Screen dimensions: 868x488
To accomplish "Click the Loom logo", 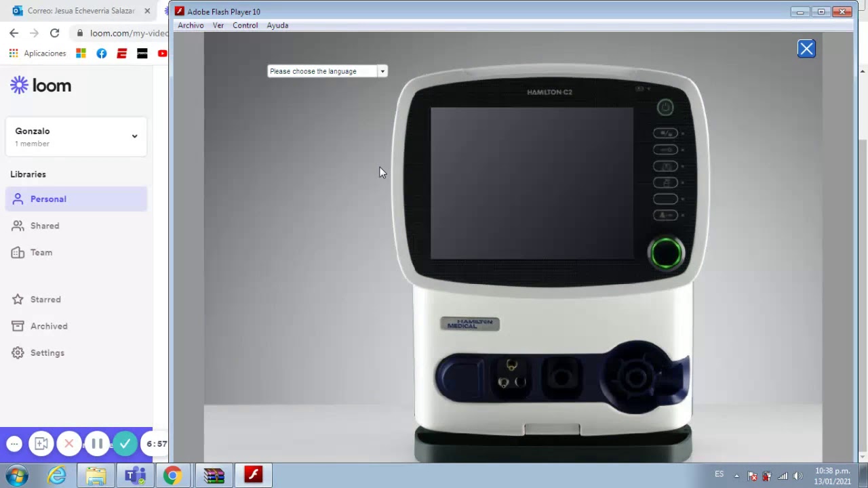I will (41, 85).
